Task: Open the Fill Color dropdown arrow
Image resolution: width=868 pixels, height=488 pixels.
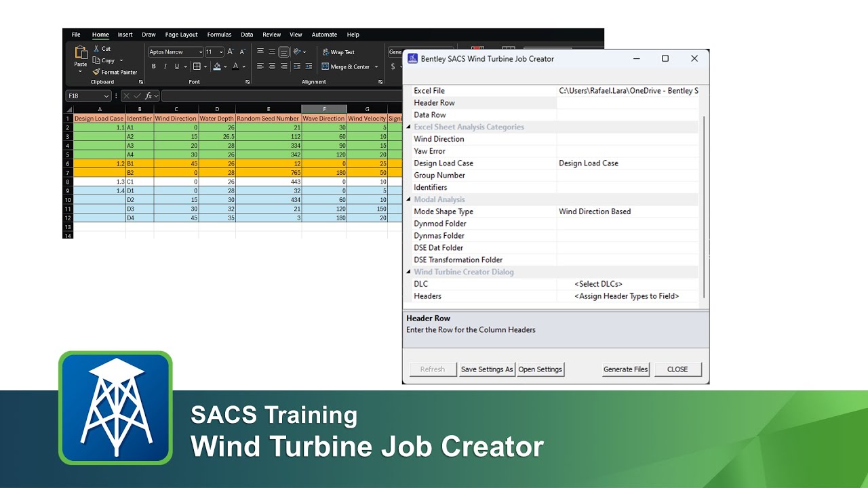Action: [x=225, y=66]
